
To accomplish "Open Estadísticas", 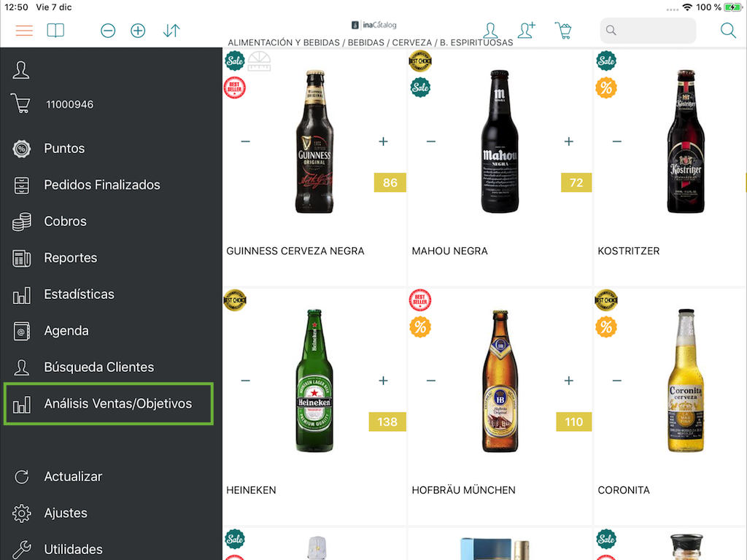I will (79, 295).
